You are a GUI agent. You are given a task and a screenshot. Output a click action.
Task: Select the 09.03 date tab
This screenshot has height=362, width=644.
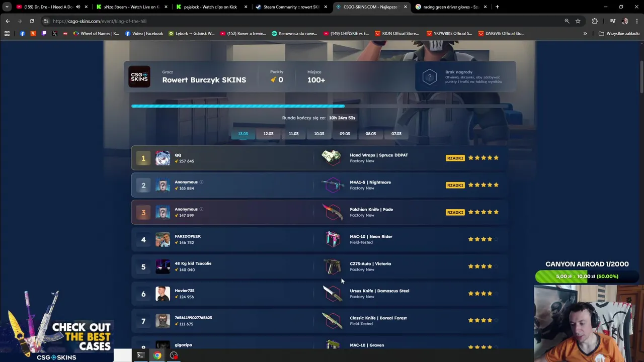(x=345, y=134)
